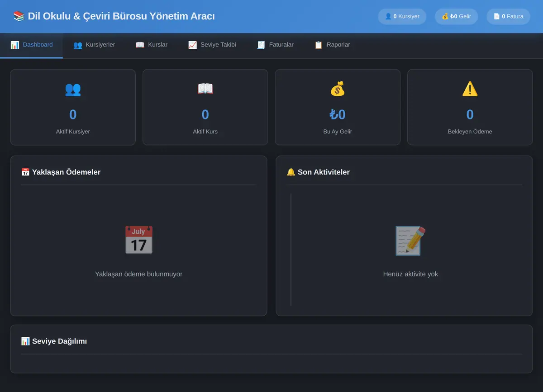The width and height of the screenshot is (543, 392).
Task: Click the Kursiyer count badge in header
Action: click(402, 16)
